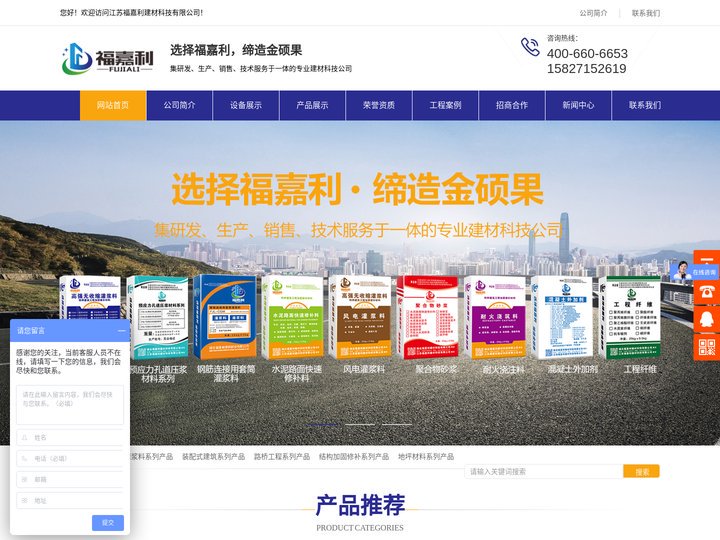Screen dimensions: 720x540
Task: Open the telephone icon in side floating bar
Action: [x=707, y=292]
